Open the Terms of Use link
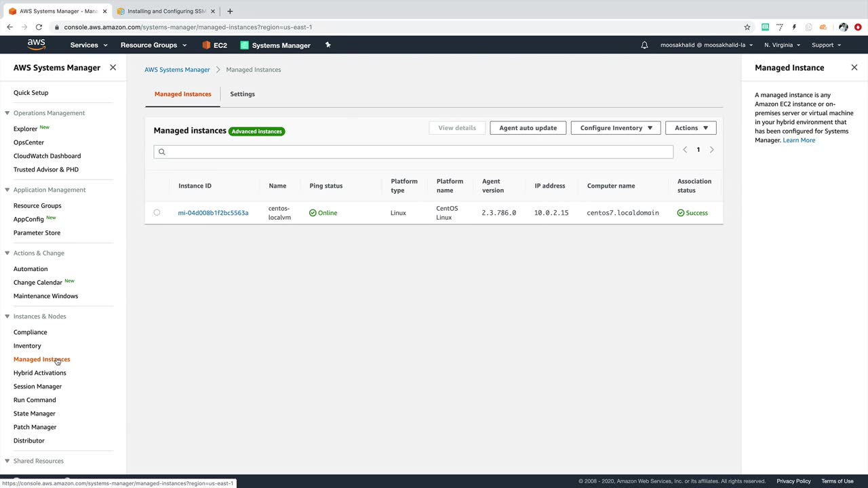The height and width of the screenshot is (488, 868). (837, 481)
